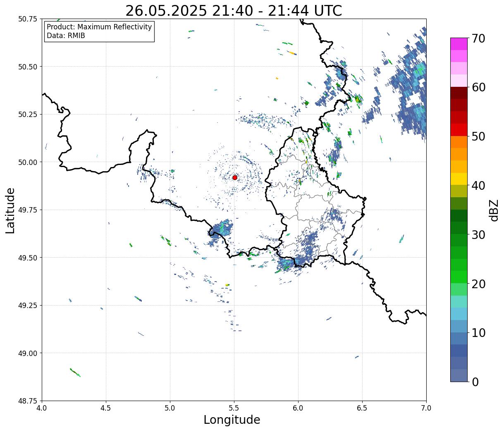The height and width of the screenshot is (430, 504).
Task: Click the latitude tick label 50.50
Action: [28, 67]
